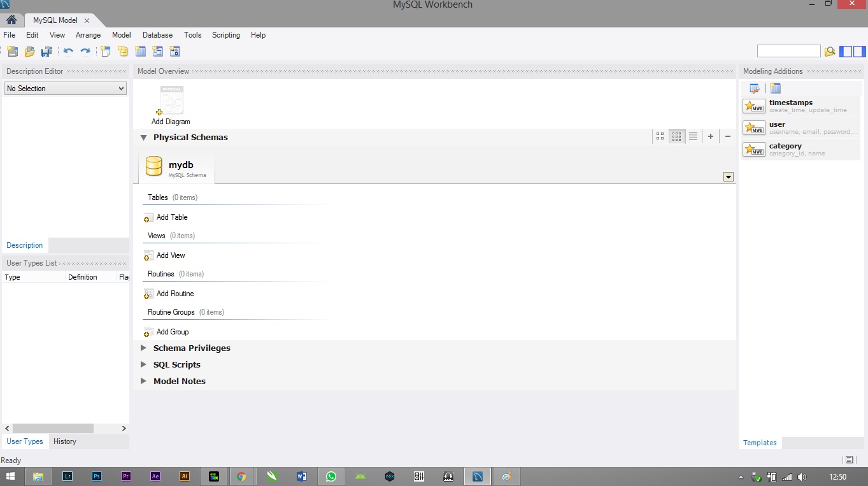Undo the last action
The height and width of the screenshot is (486, 868).
pos(68,52)
